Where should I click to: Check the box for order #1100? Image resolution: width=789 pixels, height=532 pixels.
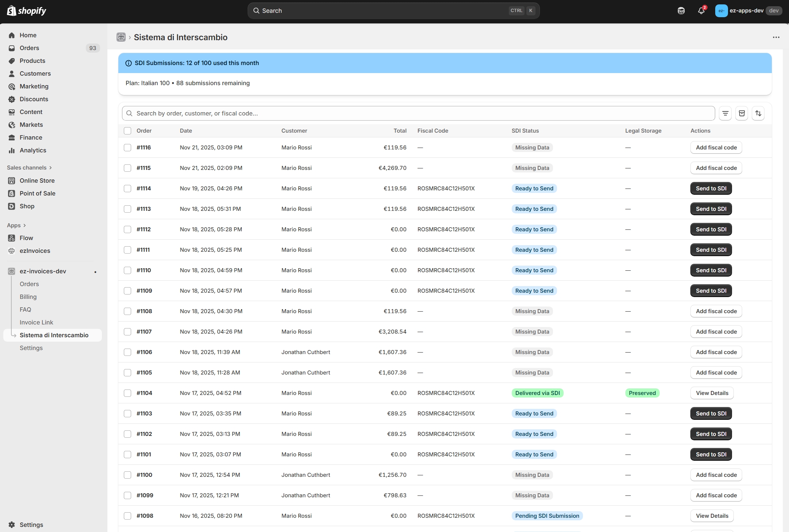127,475
